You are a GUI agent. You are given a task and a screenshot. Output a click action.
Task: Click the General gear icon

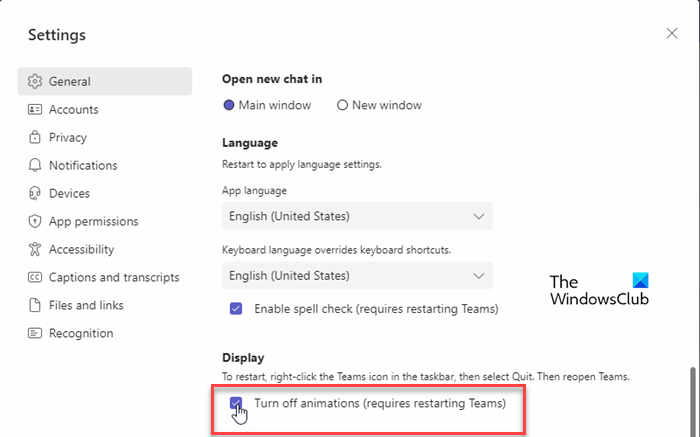35,81
